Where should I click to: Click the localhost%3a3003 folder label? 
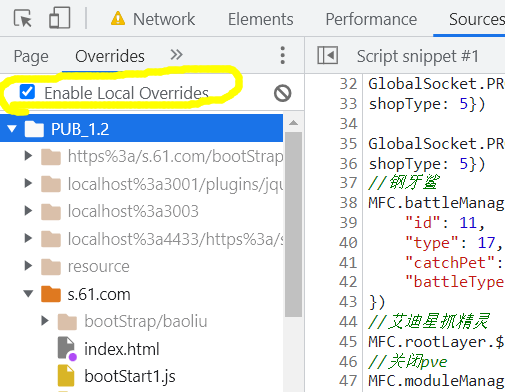click(133, 211)
